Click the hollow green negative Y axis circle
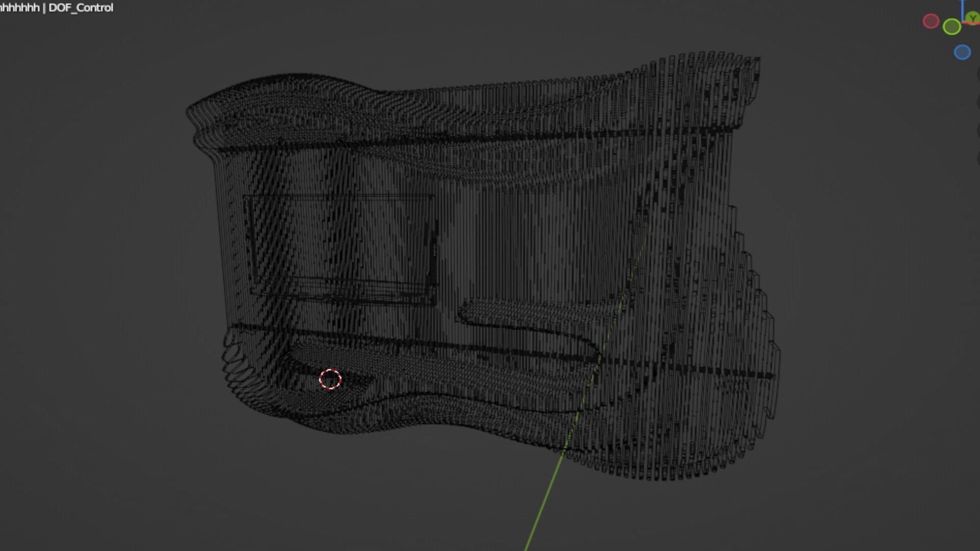 pos(952,27)
